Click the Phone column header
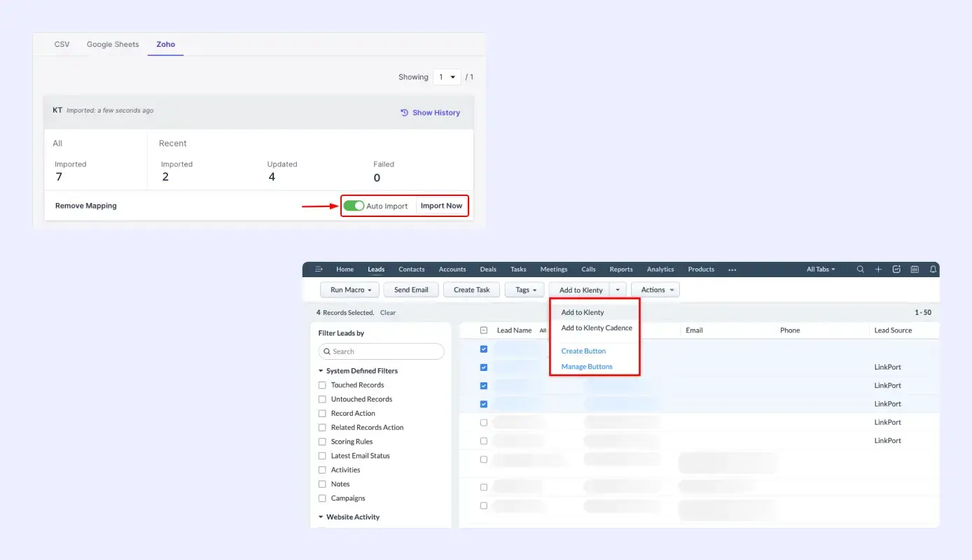Image resolution: width=972 pixels, height=560 pixels. (x=790, y=330)
